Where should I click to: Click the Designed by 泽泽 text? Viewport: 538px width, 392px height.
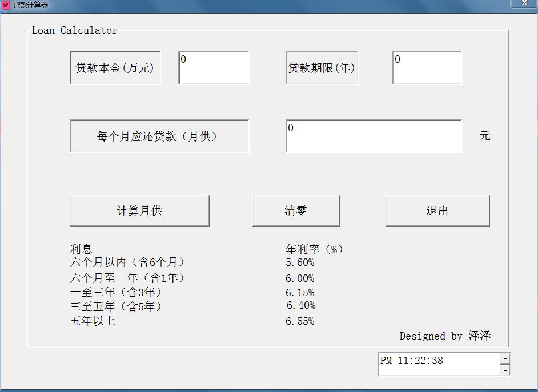445,336
